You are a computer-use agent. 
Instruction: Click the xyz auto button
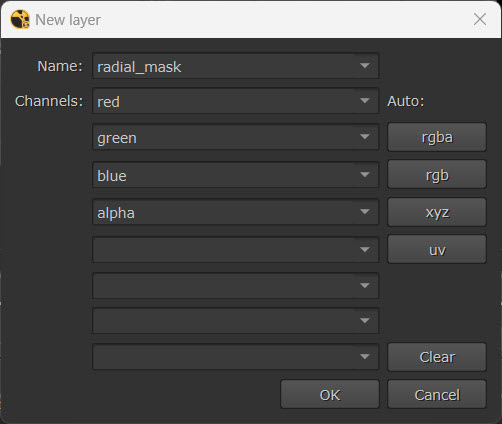click(437, 212)
